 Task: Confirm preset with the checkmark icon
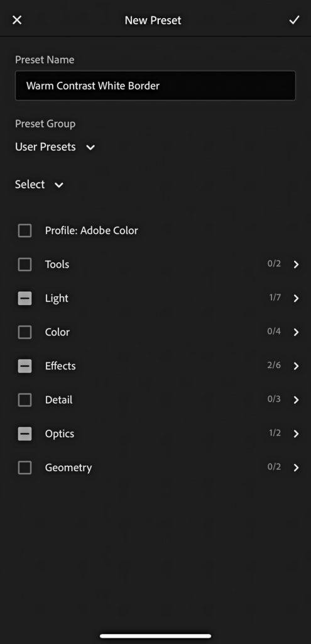pyautogui.click(x=294, y=20)
